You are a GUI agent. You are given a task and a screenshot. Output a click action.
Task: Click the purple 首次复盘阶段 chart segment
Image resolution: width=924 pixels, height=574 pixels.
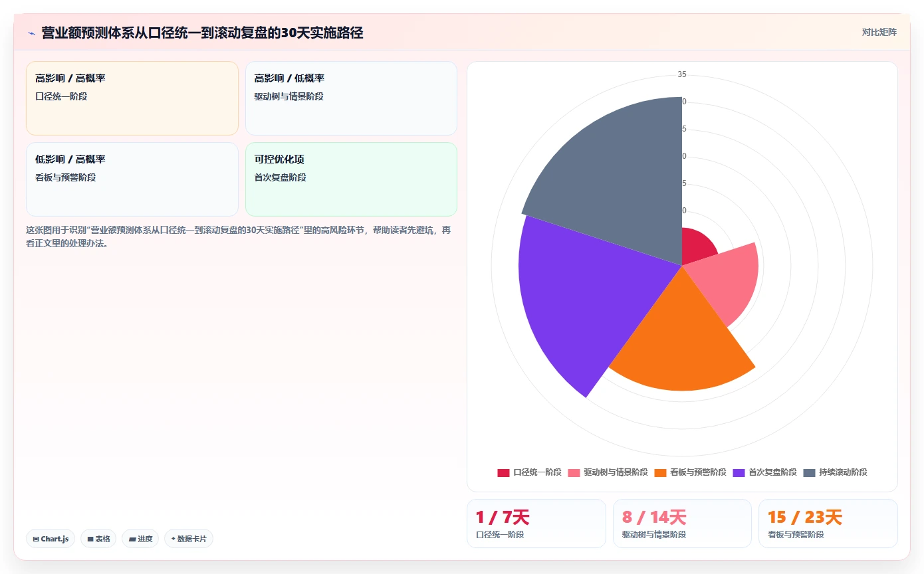[x=585, y=299]
